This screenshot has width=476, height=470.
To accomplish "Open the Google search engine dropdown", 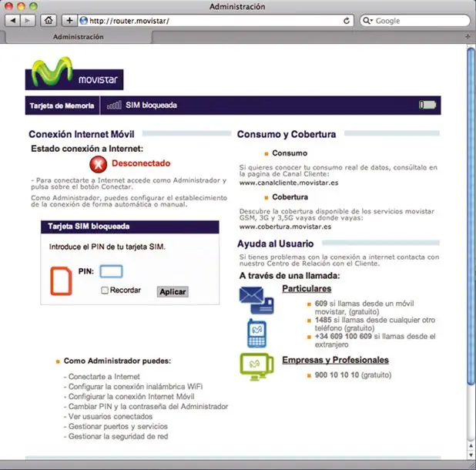I will click(367, 21).
